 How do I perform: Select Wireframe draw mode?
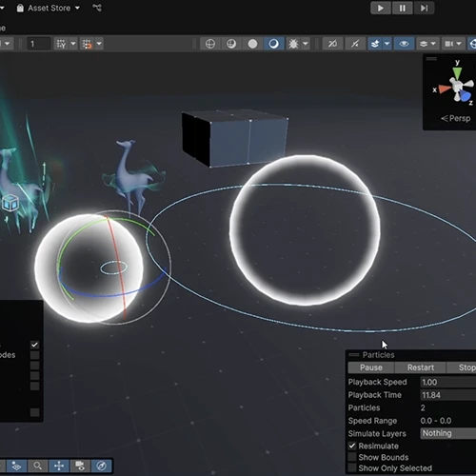[210, 44]
